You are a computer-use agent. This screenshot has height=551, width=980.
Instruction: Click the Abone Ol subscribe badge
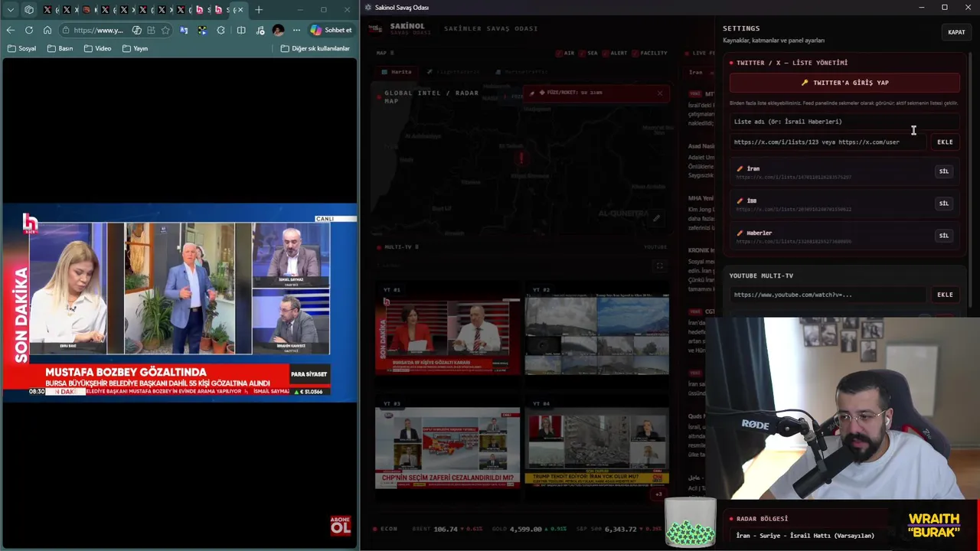click(x=341, y=525)
